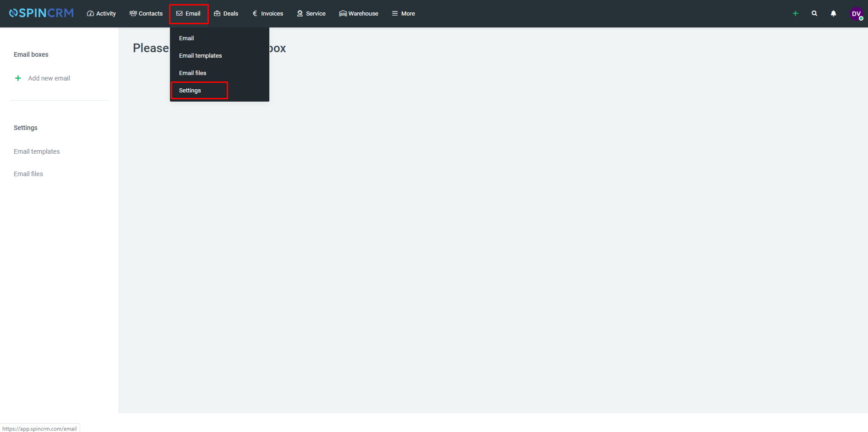Click the Contacts people icon
868x432 pixels.
point(133,14)
